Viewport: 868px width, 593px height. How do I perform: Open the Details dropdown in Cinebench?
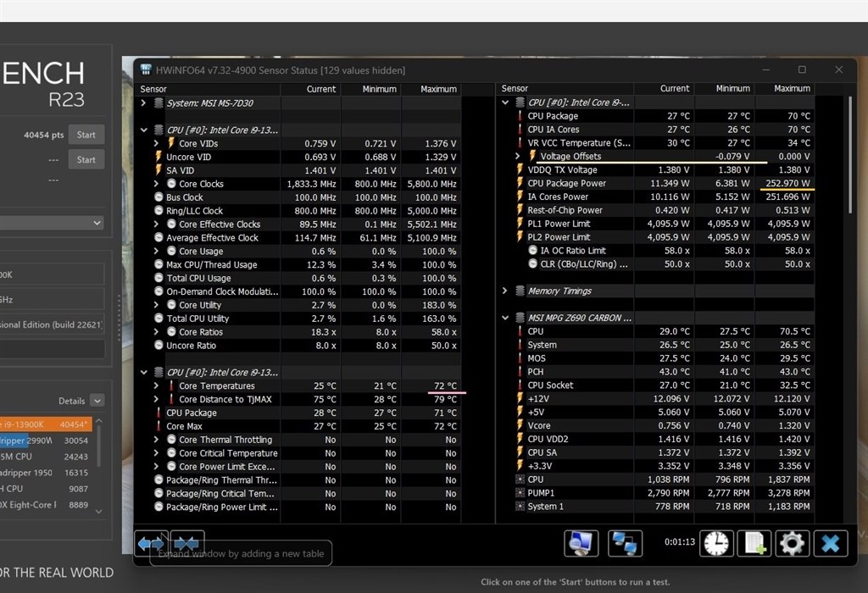[97, 401]
